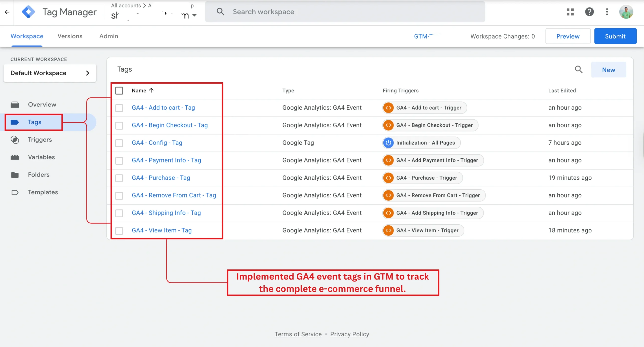Click the tags table search icon

(x=579, y=70)
